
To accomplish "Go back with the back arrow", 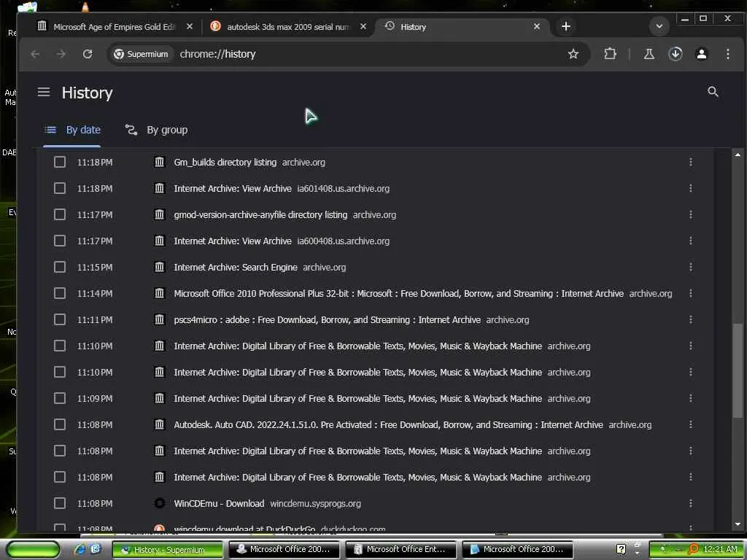I will (35, 54).
